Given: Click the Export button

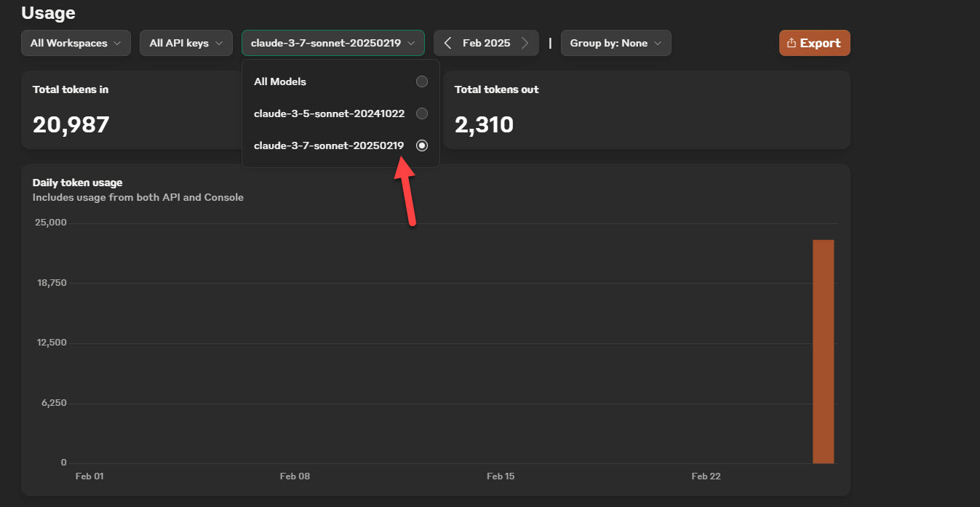Looking at the screenshot, I should (x=814, y=43).
